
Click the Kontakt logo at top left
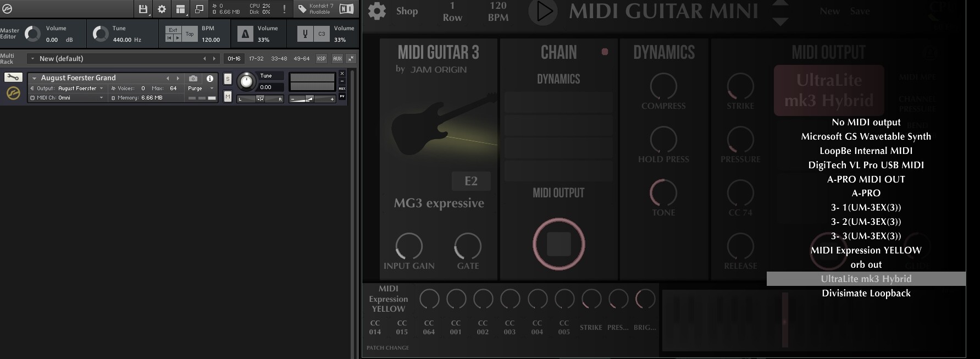[x=7, y=9]
